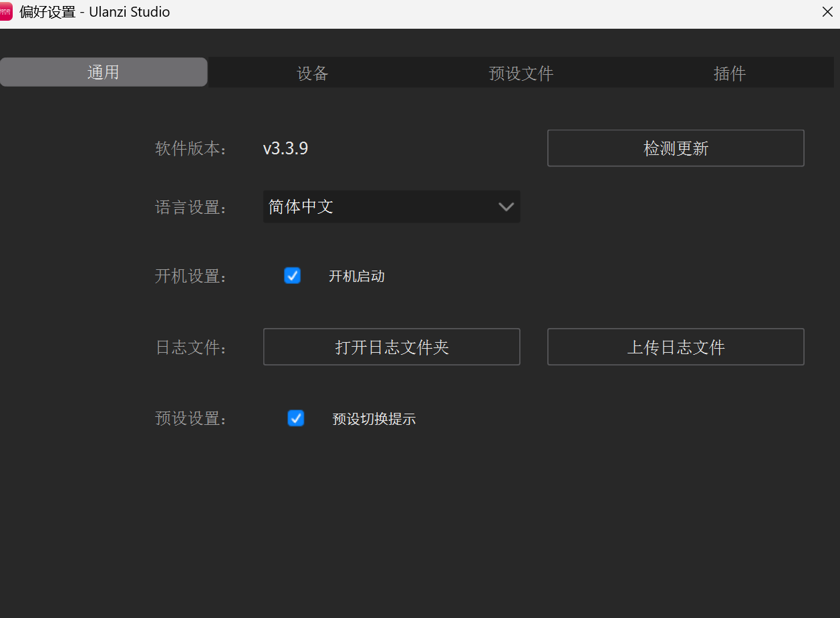The width and height of the screenshot is (840, 618).
Task: Open the 设备 tab
Action: (313, 73)
